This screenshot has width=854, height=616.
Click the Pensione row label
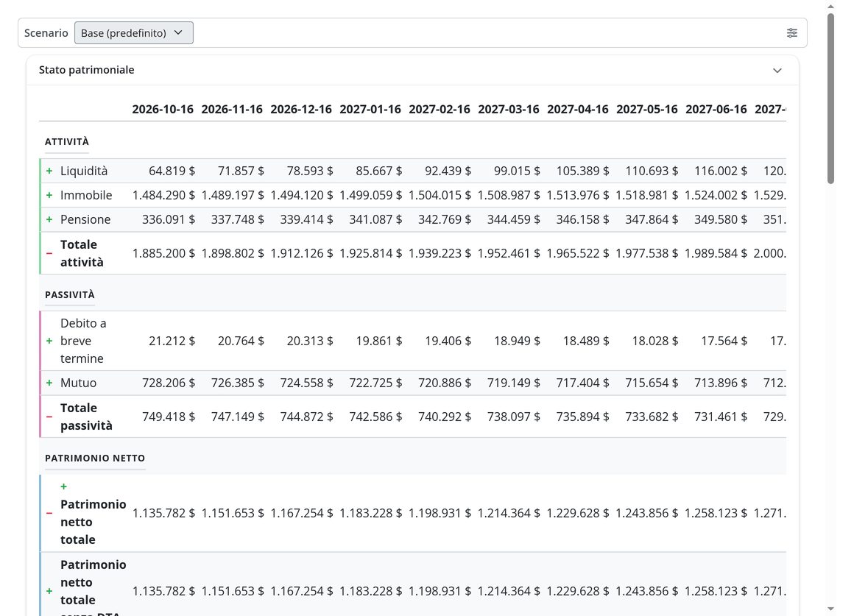[x=85, y=219]
